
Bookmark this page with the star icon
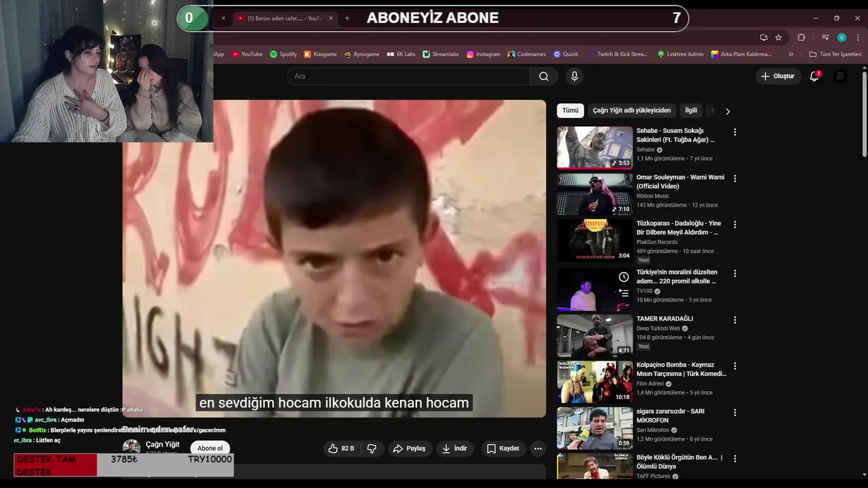(x=778, y=37)
